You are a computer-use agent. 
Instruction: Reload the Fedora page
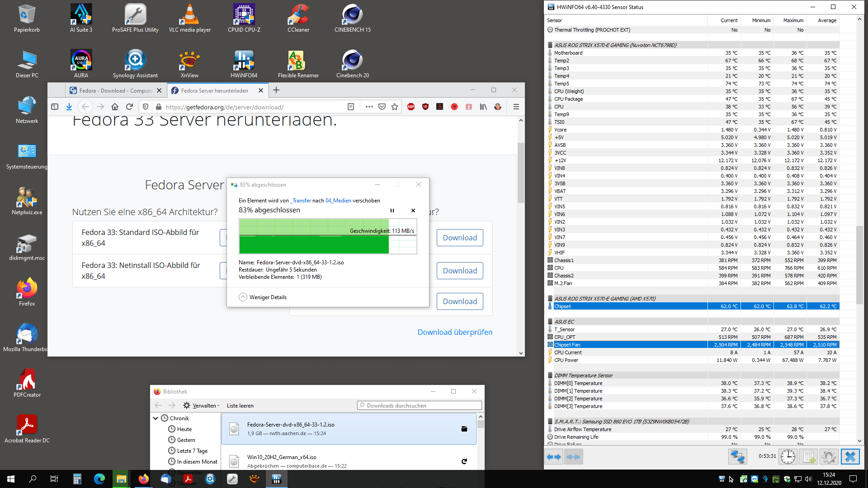click(129, 107)
